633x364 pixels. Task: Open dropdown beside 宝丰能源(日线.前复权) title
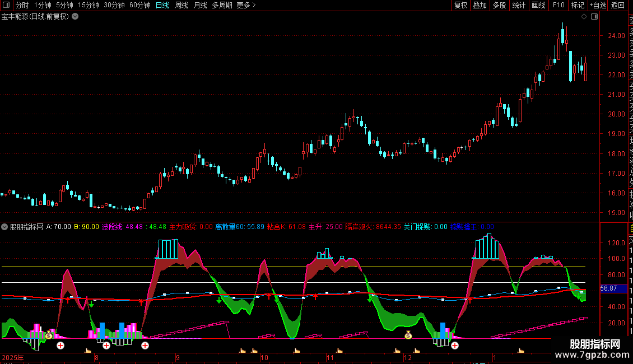click(x=75, y=17)
